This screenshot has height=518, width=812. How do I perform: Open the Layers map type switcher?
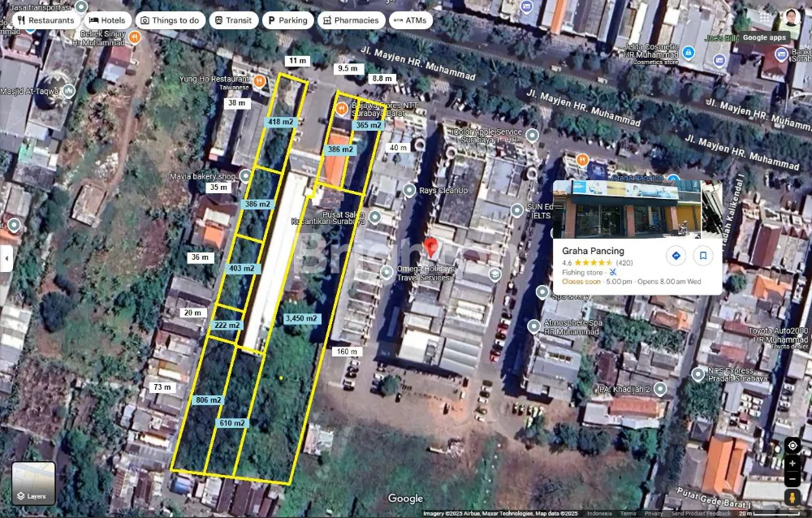[x=34, y=483]
